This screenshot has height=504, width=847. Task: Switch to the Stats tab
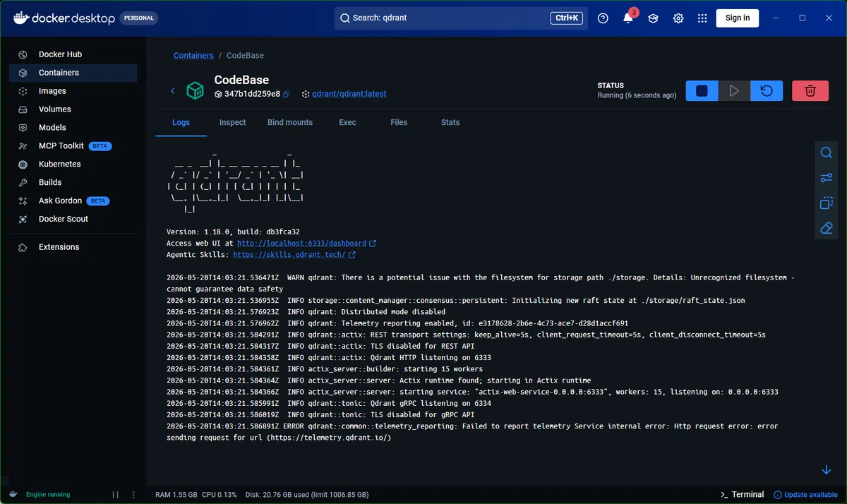[x=450, y=122]
